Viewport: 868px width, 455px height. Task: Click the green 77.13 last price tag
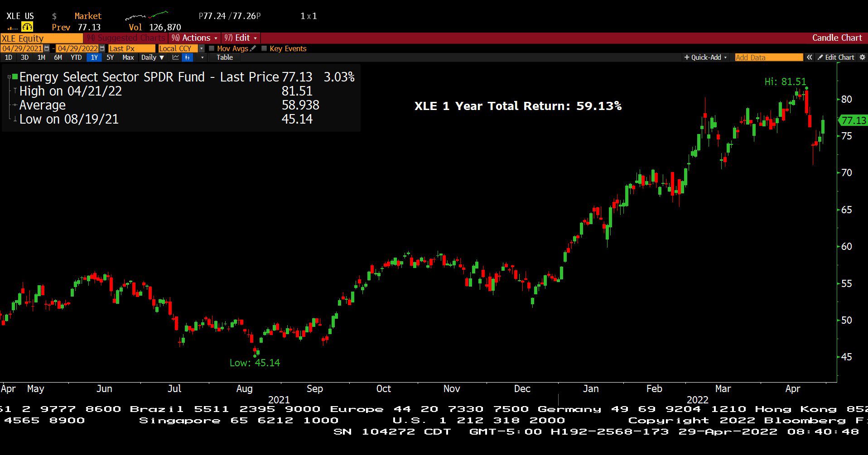pyautogui.click(x=853, y=120)
